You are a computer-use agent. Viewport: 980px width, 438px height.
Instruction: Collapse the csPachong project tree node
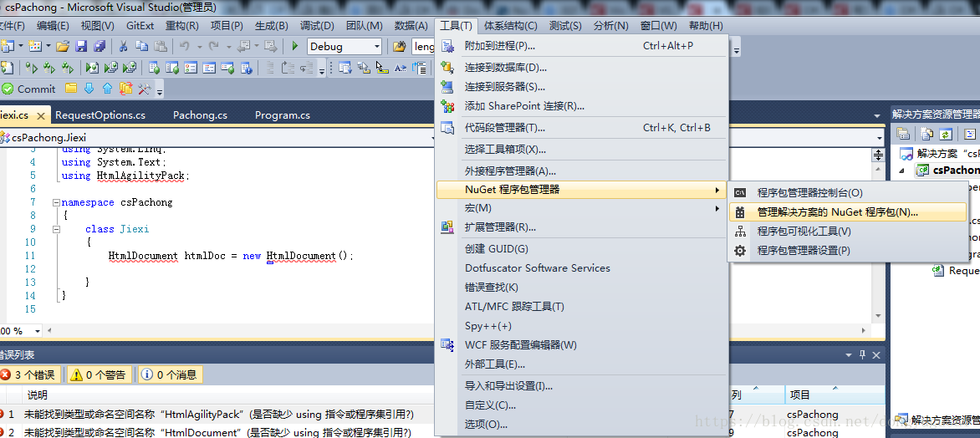pyautogui.click(x=902, y=170)
